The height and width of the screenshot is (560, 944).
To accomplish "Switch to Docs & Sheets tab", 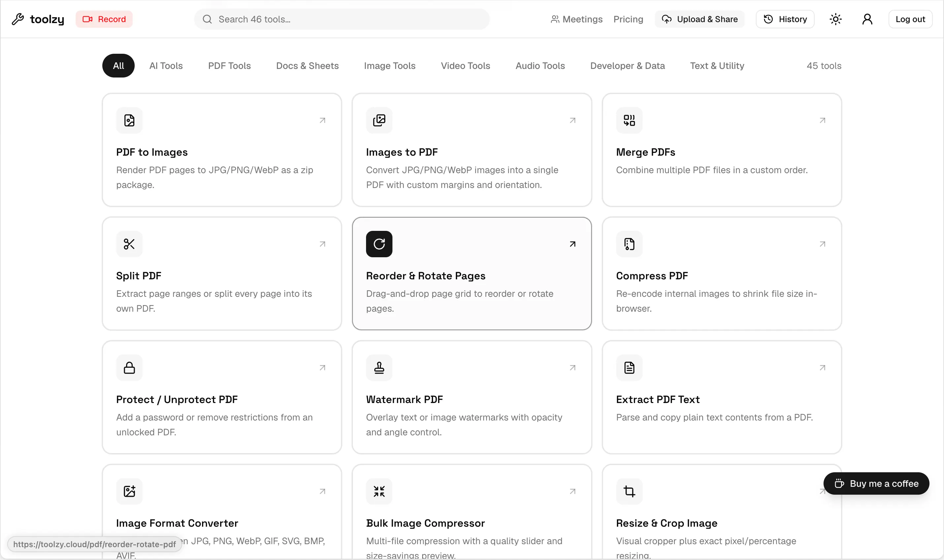I will pyautogui.click(x=307, y=66).
